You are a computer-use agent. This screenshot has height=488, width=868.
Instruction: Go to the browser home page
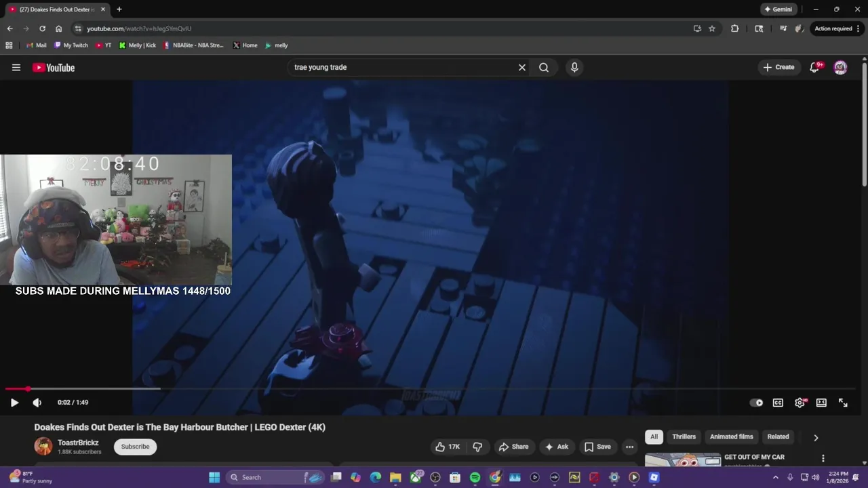tap(58, 28)
